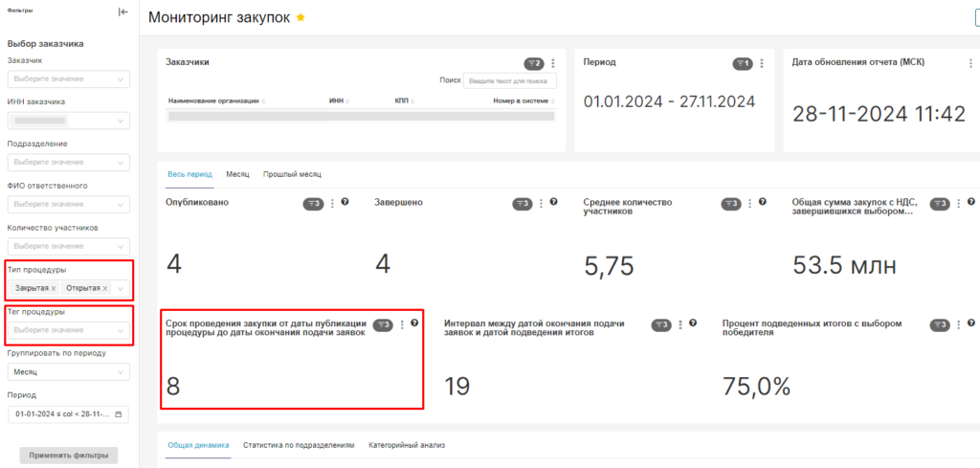Open three-dot menu on Завершено card

(x=541, y=203)
